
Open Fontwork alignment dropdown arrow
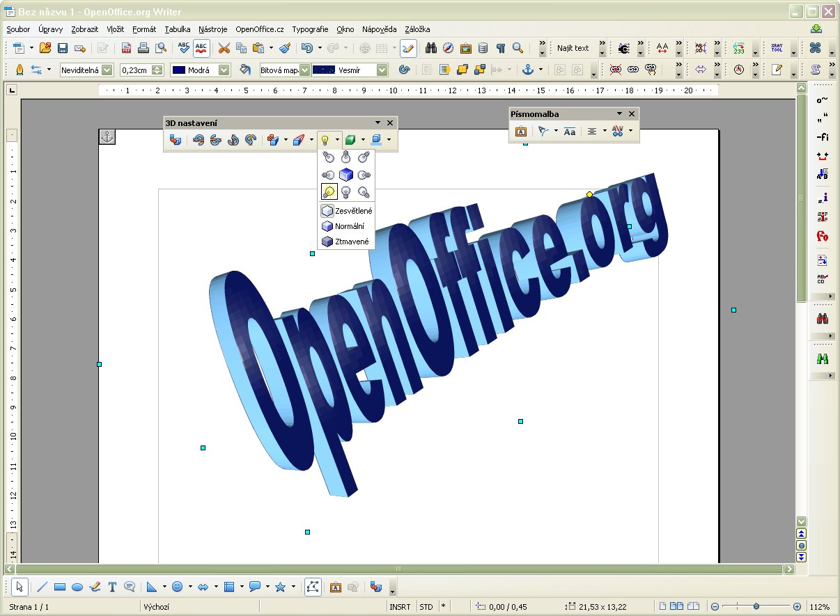point(604,131)
